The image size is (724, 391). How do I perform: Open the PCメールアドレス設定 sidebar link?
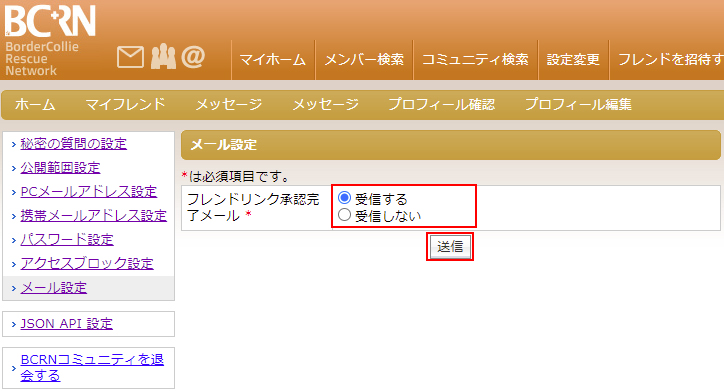click(x=89, y=192)
